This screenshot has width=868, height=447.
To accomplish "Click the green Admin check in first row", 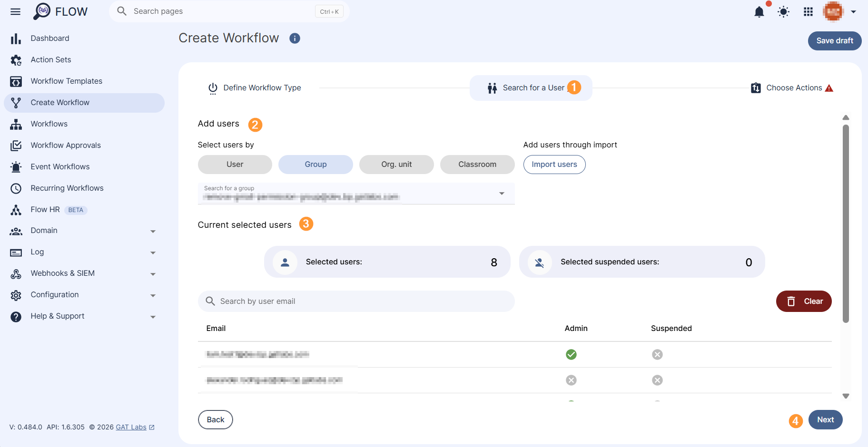I will [571, 354].
